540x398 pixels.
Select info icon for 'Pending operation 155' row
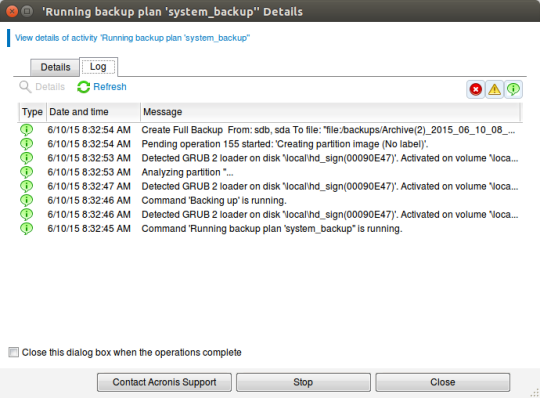click(27, 144)
